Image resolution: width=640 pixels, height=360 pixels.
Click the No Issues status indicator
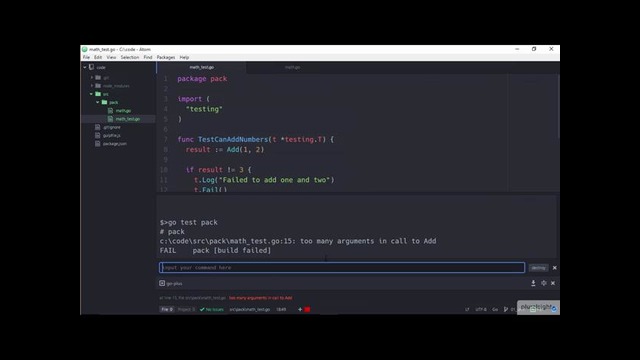pos(212,309)
